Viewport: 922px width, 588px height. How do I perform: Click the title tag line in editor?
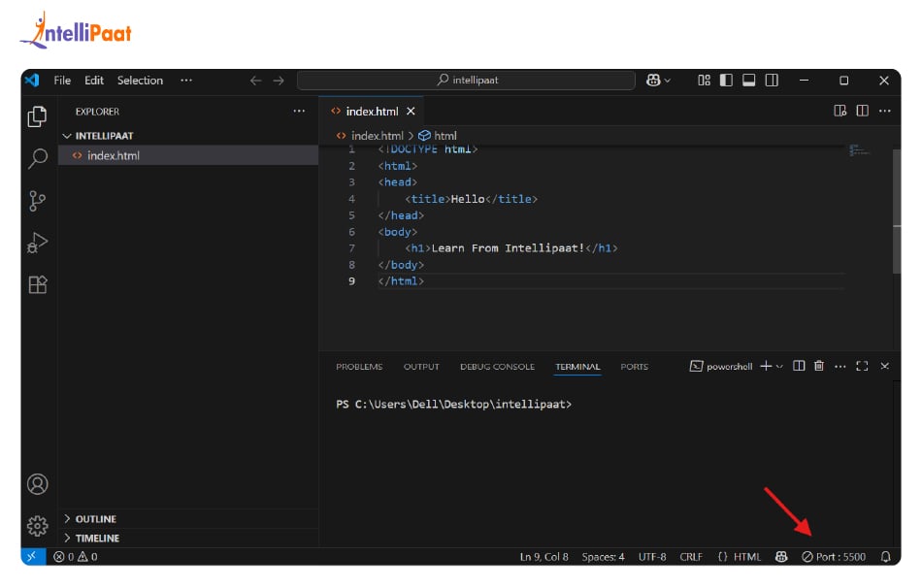tap(471, 199)
